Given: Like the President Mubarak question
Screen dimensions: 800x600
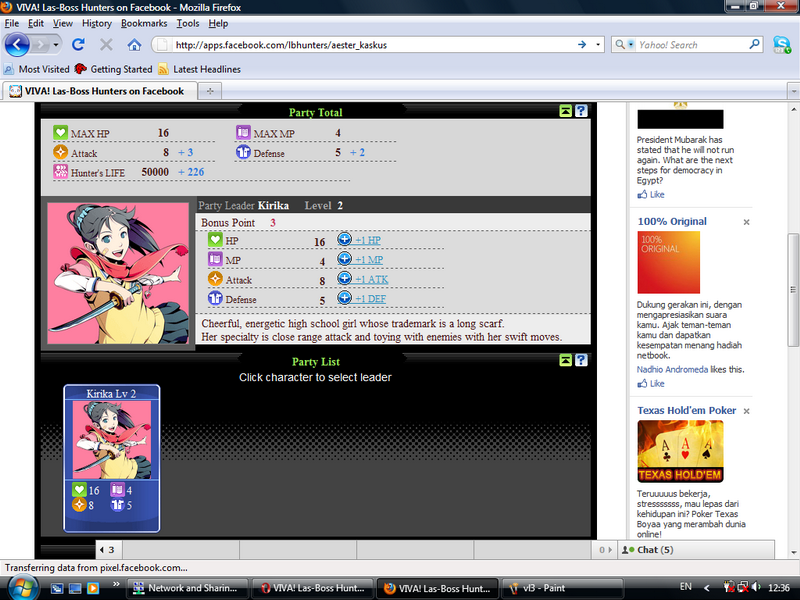Looking at the screenshot, I should tap(651, 194).
